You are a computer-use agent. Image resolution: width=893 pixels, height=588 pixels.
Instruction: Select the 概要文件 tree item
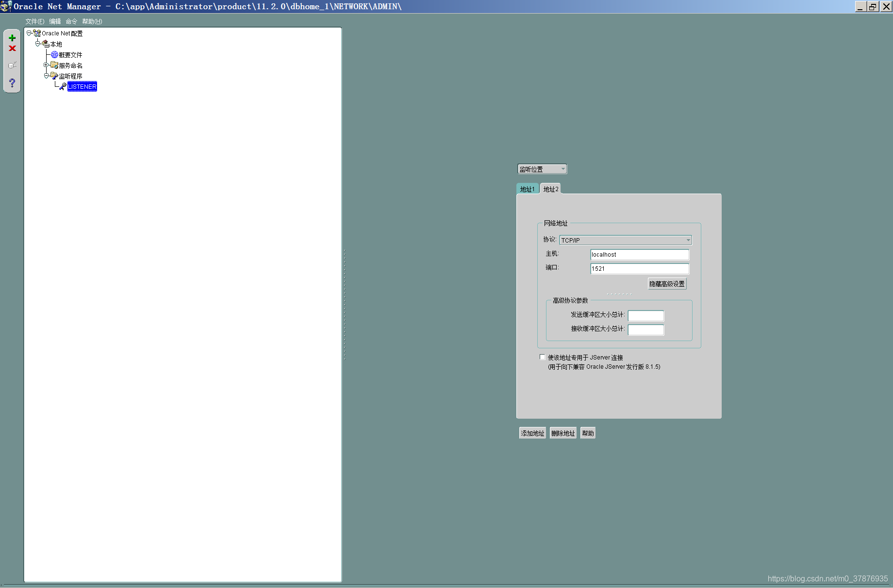tap(71, 55)
